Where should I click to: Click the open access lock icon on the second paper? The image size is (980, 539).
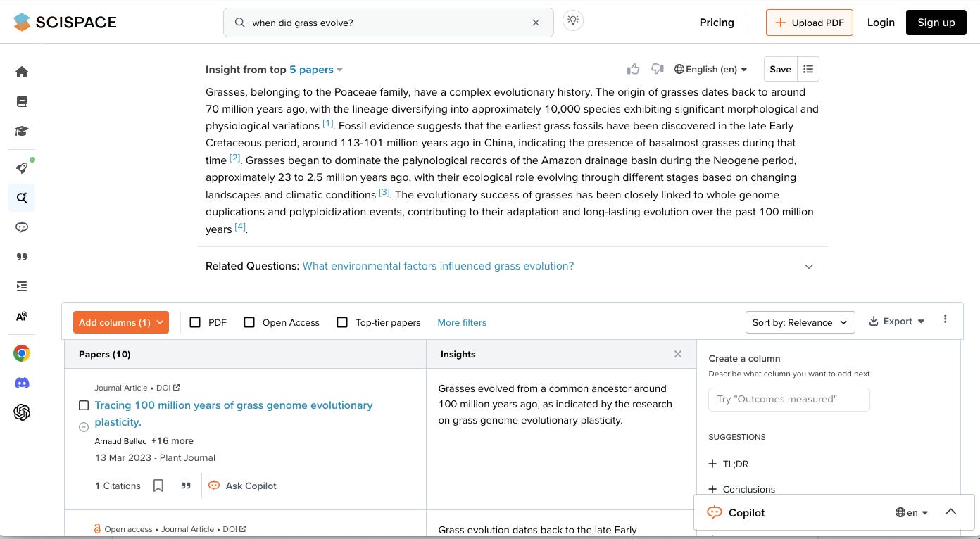pyautogui.click(x=98, y=528)
